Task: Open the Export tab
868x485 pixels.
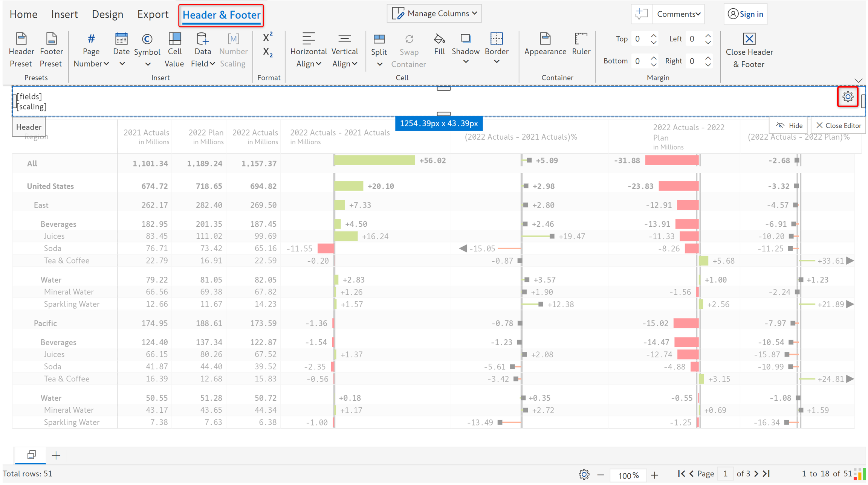Action: pos(153,14)
